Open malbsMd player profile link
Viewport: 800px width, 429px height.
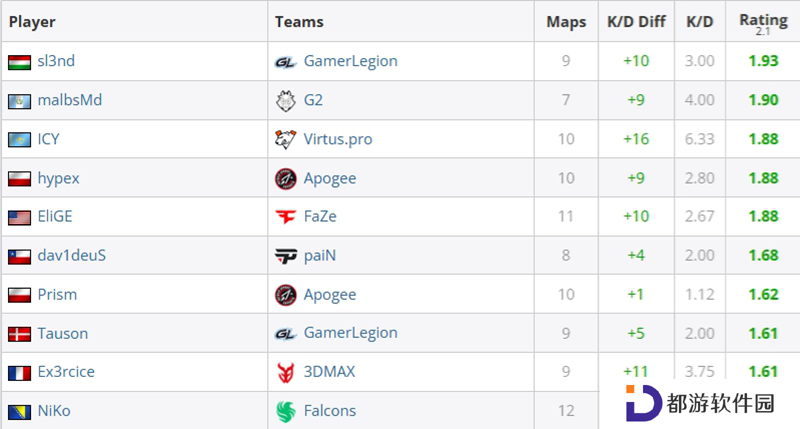click(70, 100)
